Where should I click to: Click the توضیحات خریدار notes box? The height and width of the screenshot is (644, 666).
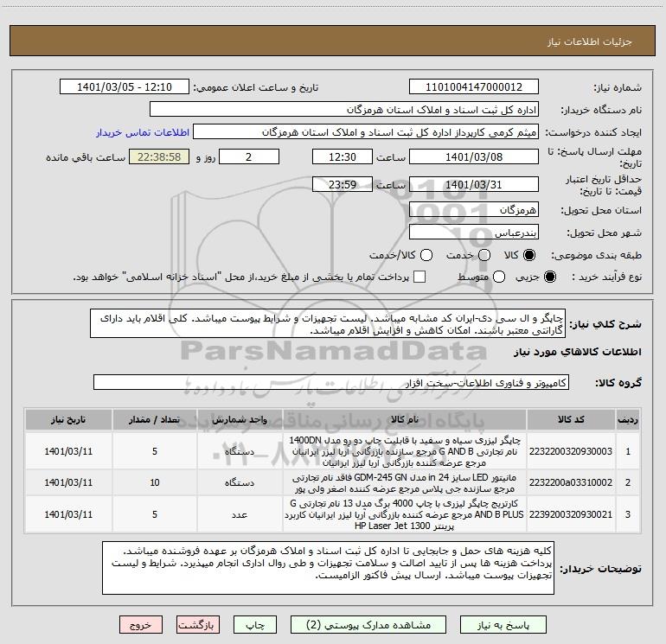[x=328, y=568]
